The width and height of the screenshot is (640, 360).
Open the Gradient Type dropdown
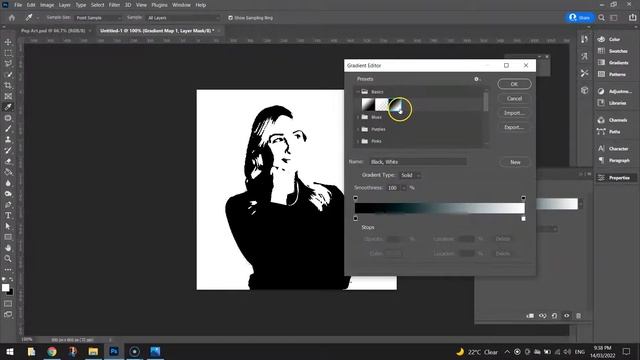[x=410, y=175]
